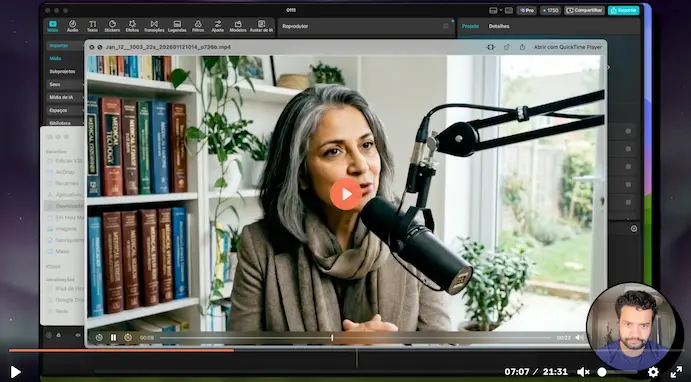Image resolution: width=691 pixels, height=382 pixels.
Task: Enter fullscreen on the tutorial video
Action: (676, 372)
